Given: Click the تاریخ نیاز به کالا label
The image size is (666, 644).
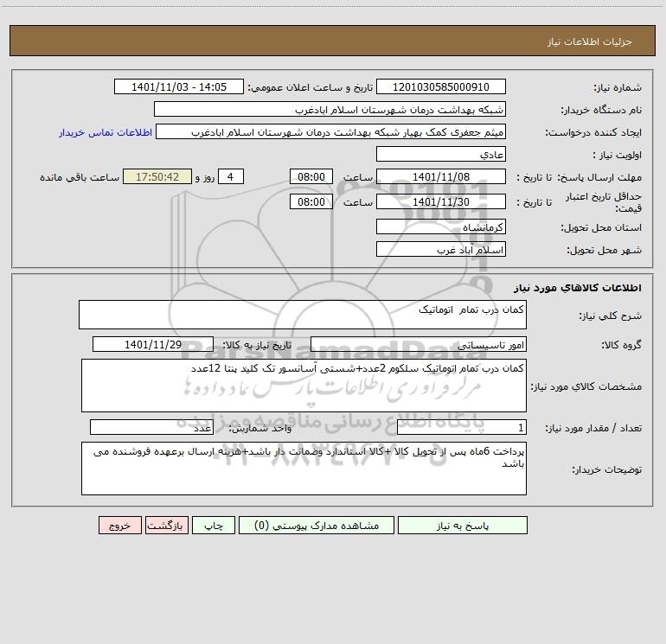Looking at the screenshot, I should pos(257,345).
